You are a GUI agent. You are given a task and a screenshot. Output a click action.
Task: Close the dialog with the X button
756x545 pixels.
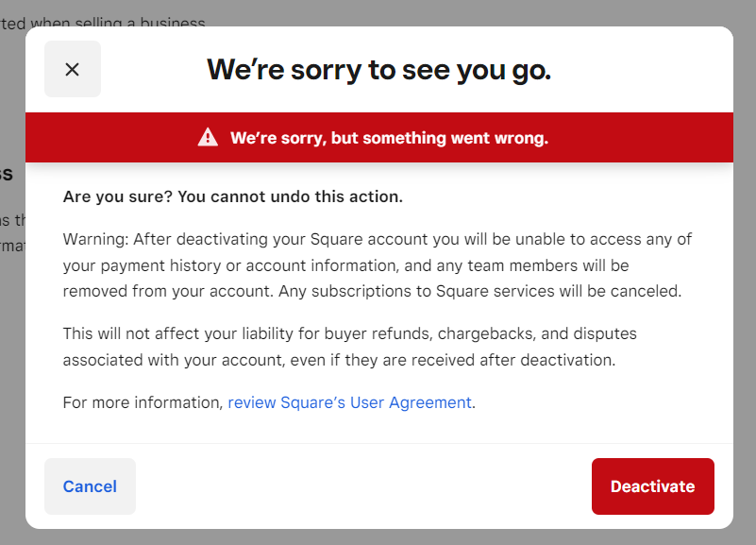(73, 69)
